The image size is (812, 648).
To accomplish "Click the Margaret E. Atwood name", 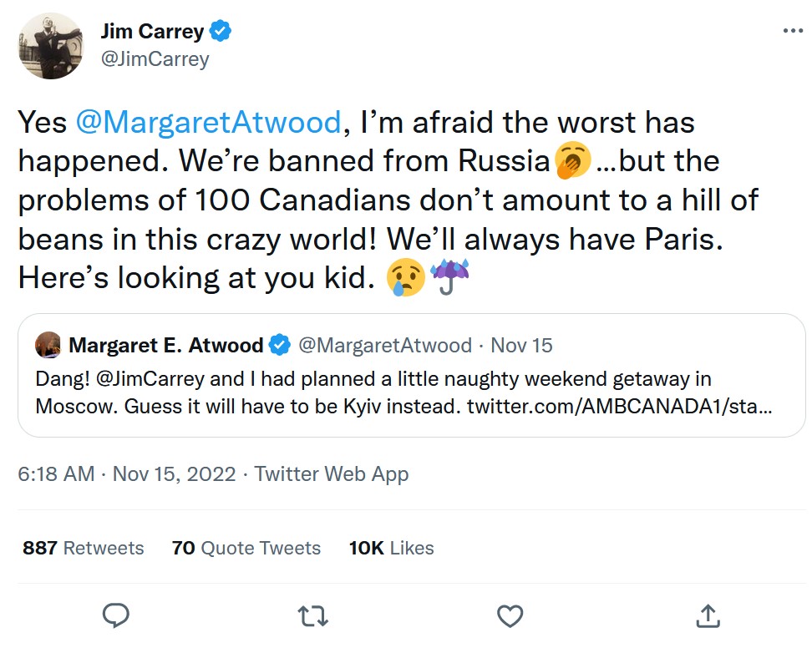I will click(x=165, y=345).
